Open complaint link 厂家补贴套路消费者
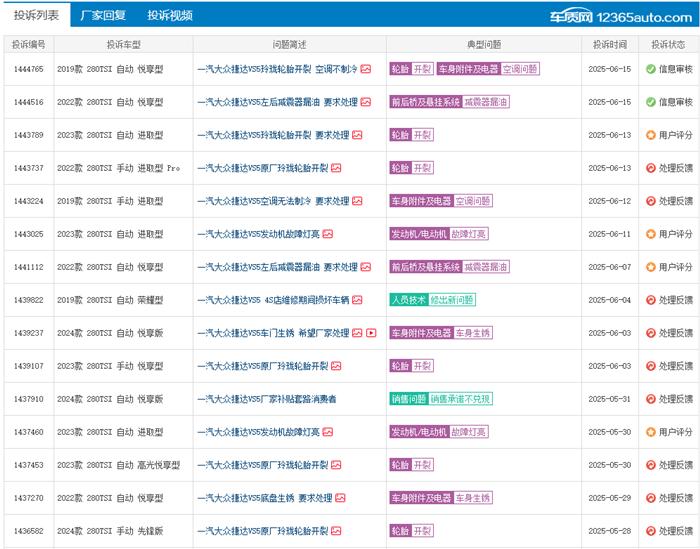The height and width of the screenshot is (549, 700). [267, 399]
